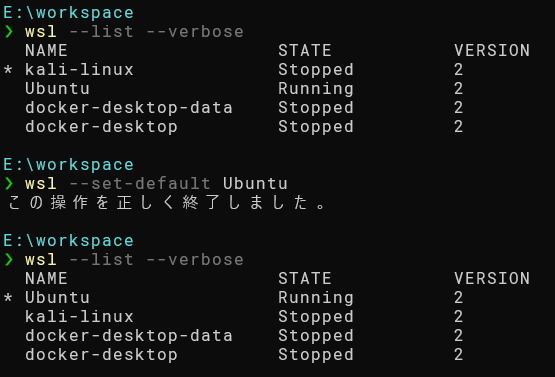Click the last wsl --list --verbose command

click(134, 259)
